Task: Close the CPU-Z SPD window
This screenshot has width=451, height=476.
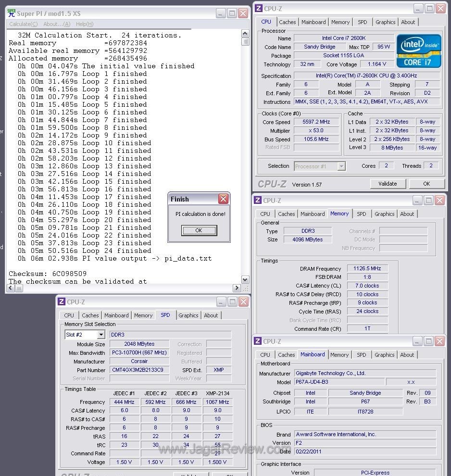Action: [243, 301]
